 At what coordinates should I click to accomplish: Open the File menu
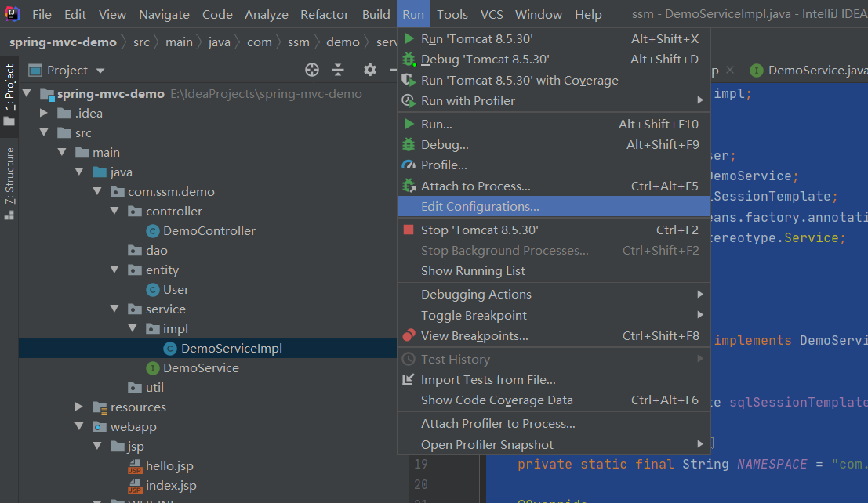[42, 14]
